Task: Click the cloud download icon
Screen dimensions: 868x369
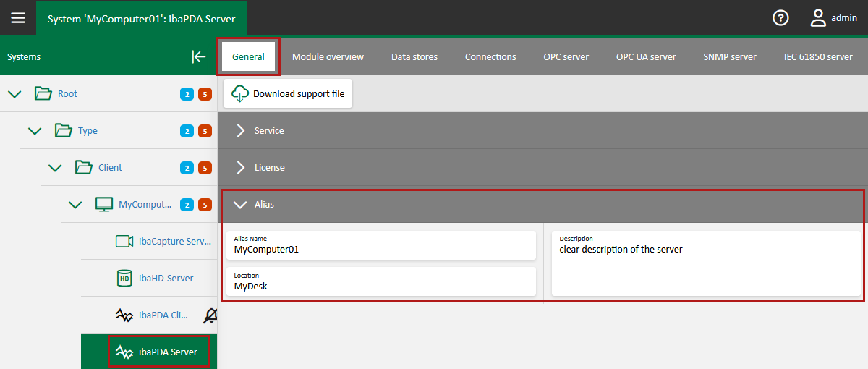Action: pyautogui.click(x=239, y=93)
